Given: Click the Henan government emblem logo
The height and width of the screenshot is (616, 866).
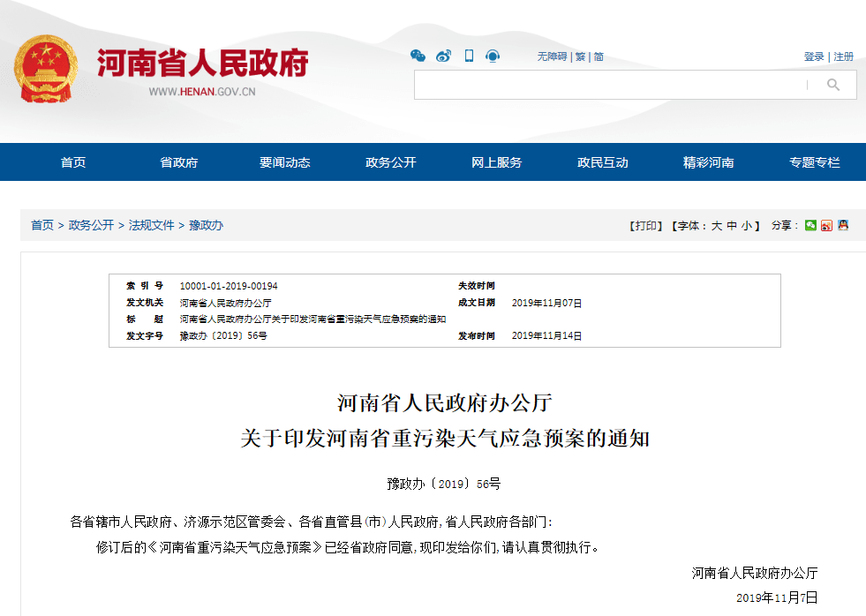Looking at the screenshot, I should click(x=46, y=69).
